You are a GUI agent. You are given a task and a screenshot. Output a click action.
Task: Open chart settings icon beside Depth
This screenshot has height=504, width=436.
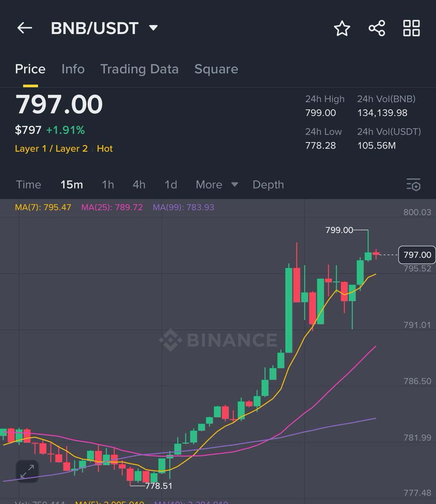(x=413, y=185)
